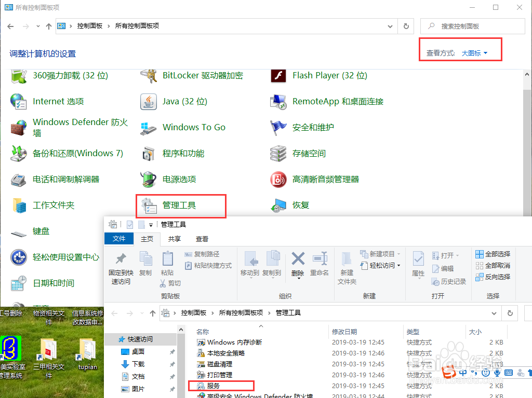Go back in control panel window
Viewport: 532px width, 398px height.
(x=10, y=26)
